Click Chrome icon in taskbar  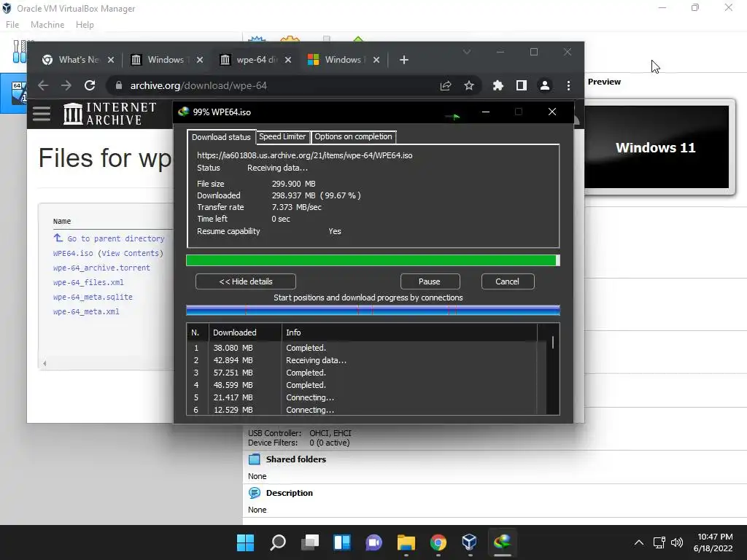[x=438, y=542]
